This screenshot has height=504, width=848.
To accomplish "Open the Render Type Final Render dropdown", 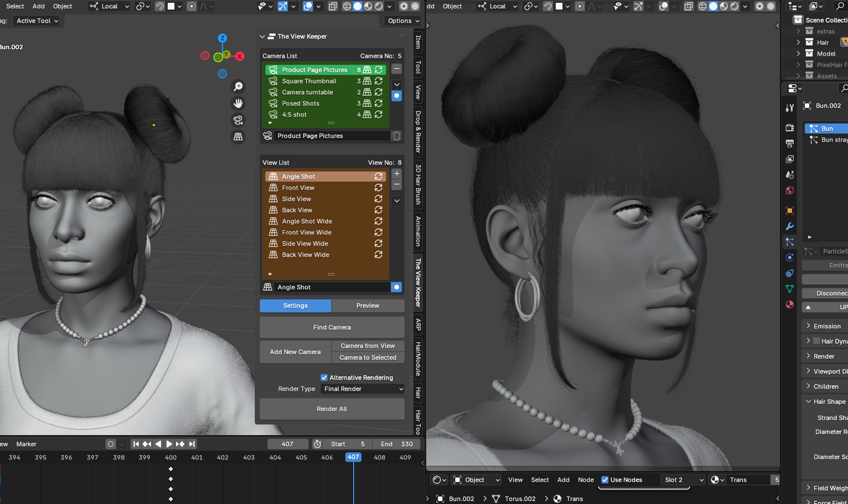I will [363, 389].
